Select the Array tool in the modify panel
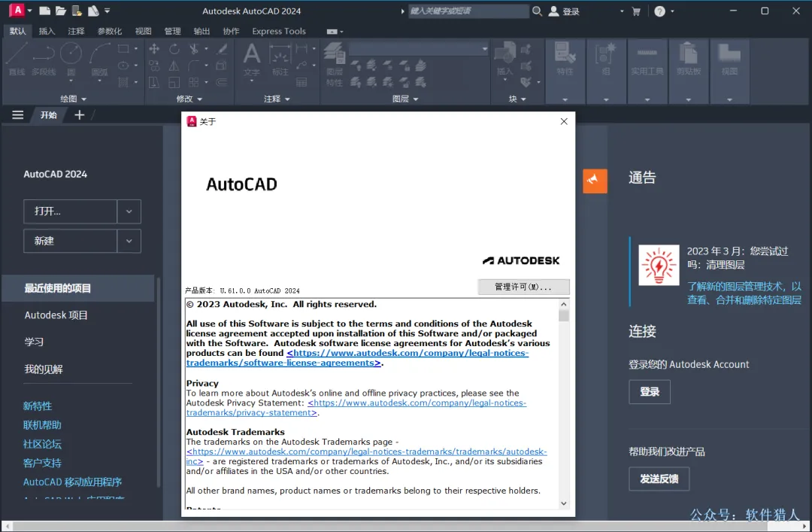The image size is (812, 532). pyautogui.click(x=194, y=82)
